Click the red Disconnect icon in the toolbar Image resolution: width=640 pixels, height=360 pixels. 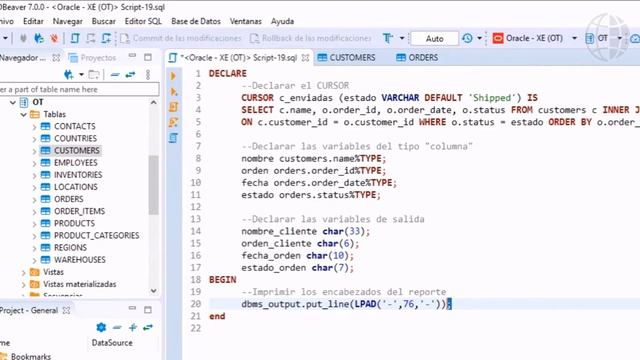click(54, 38)
